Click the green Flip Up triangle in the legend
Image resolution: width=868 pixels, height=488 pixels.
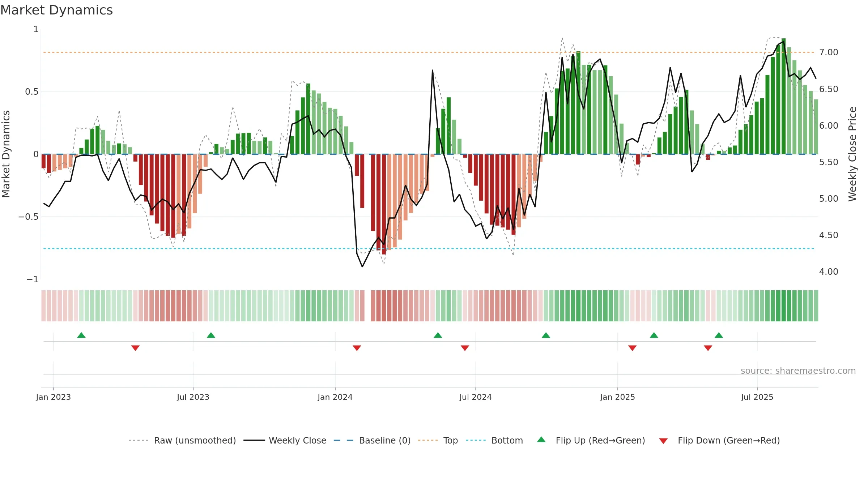coord(541,440)
